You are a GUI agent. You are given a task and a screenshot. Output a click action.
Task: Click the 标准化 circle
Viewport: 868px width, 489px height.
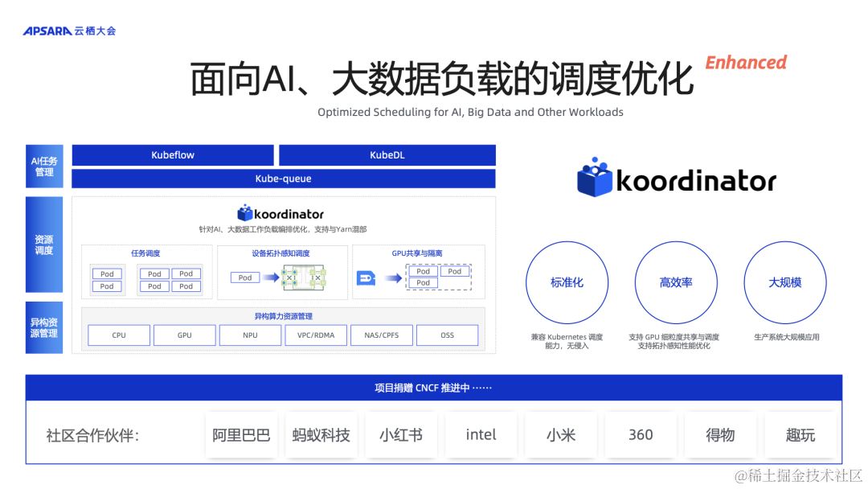[x=567, y=282]
